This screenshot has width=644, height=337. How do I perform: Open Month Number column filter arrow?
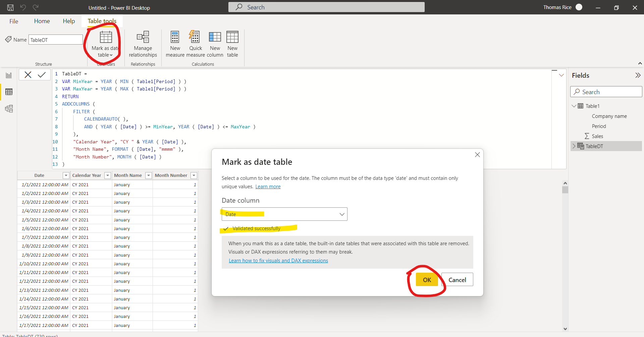tap(194, 176)
